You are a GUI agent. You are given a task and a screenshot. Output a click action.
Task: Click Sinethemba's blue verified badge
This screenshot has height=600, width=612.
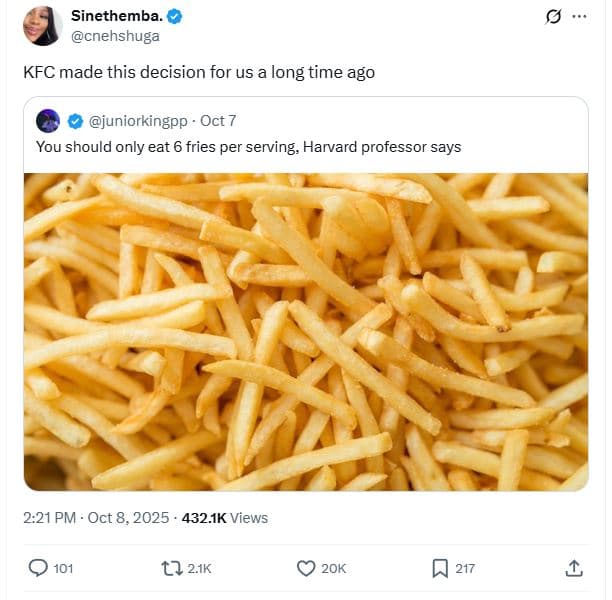(174, 17)
